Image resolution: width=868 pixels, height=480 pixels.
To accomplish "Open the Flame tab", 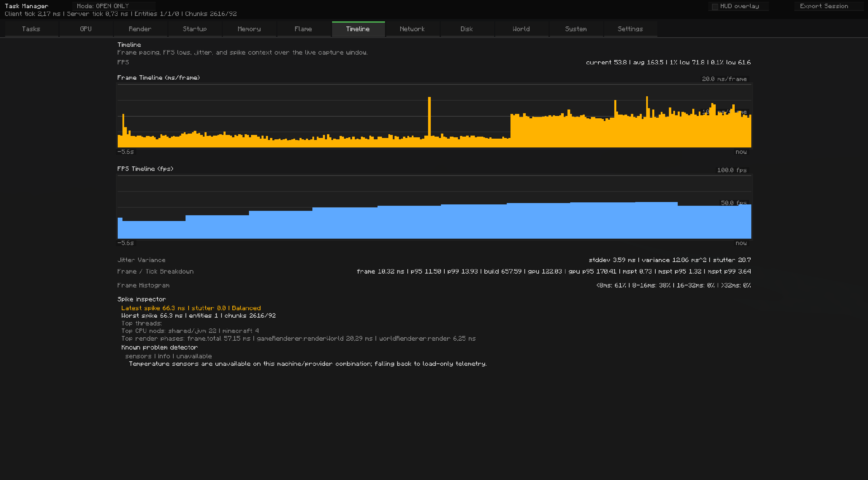I will coord(304,29).
